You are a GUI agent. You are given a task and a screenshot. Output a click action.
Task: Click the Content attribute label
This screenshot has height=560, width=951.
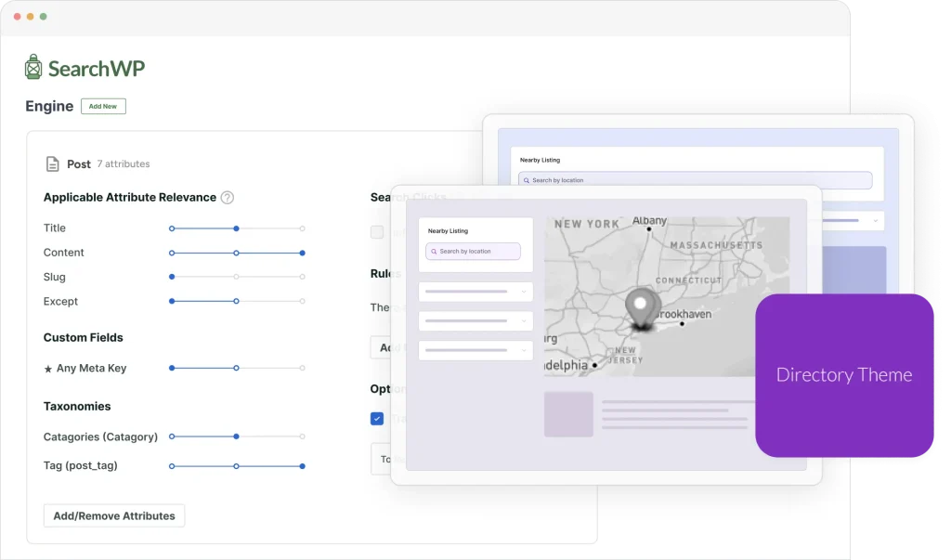pyautogui.click(x=64, y=253)
